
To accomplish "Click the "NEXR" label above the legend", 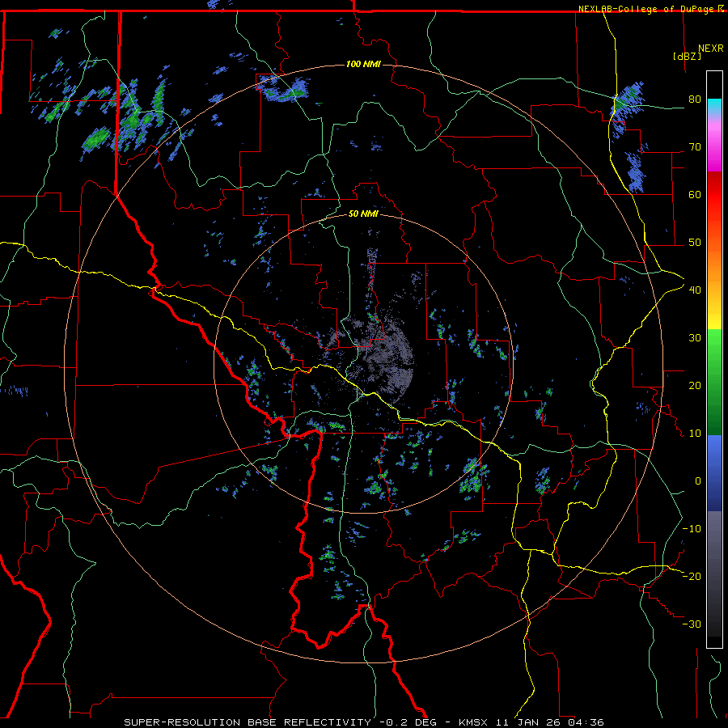I will 710,49.
